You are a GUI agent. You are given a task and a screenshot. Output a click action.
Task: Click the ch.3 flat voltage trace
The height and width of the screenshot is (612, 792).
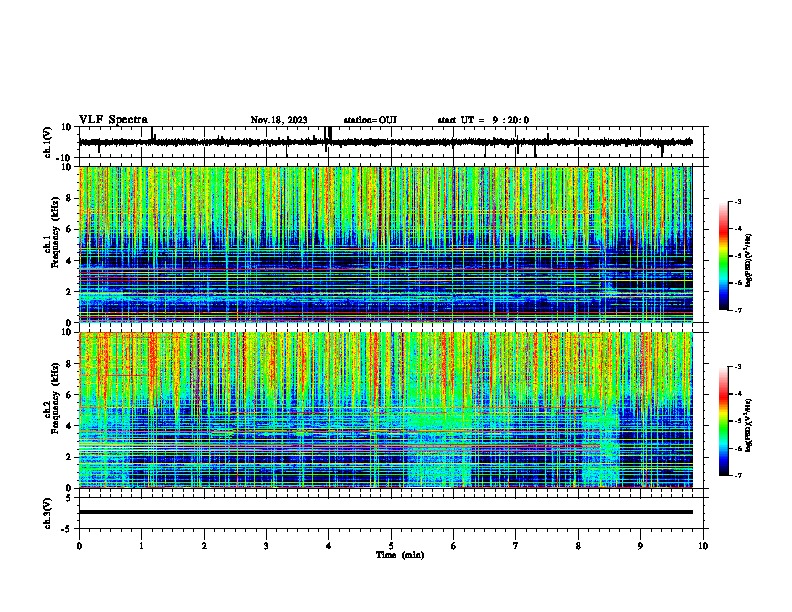click(x=386, y=512)
